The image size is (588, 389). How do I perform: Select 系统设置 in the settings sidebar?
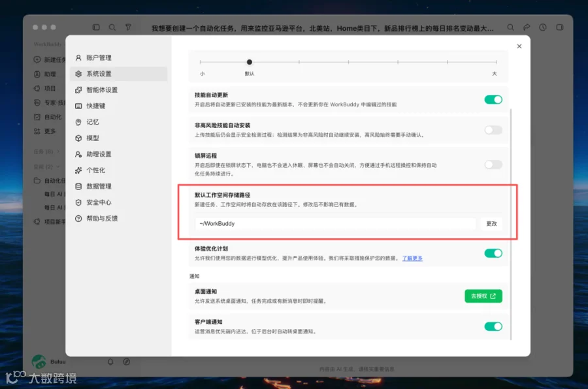[x=118, y=74]
